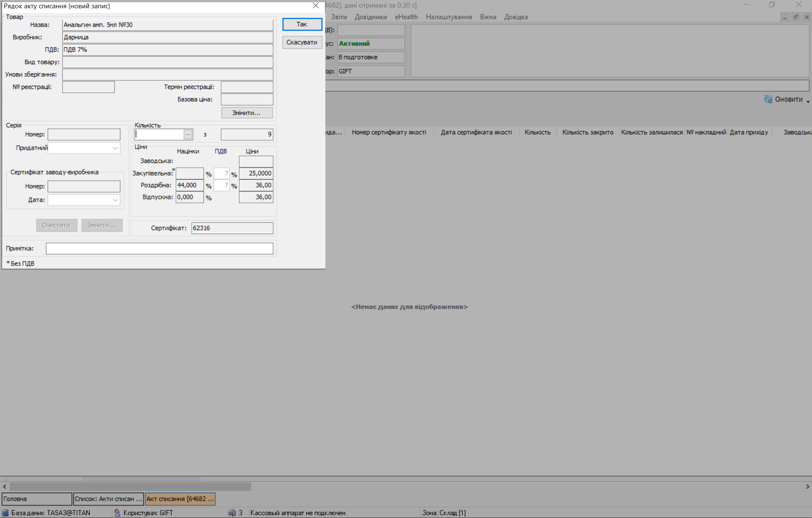Click the horizontal scrollbar thumb
812x518 pixels.
pos(130,486)
